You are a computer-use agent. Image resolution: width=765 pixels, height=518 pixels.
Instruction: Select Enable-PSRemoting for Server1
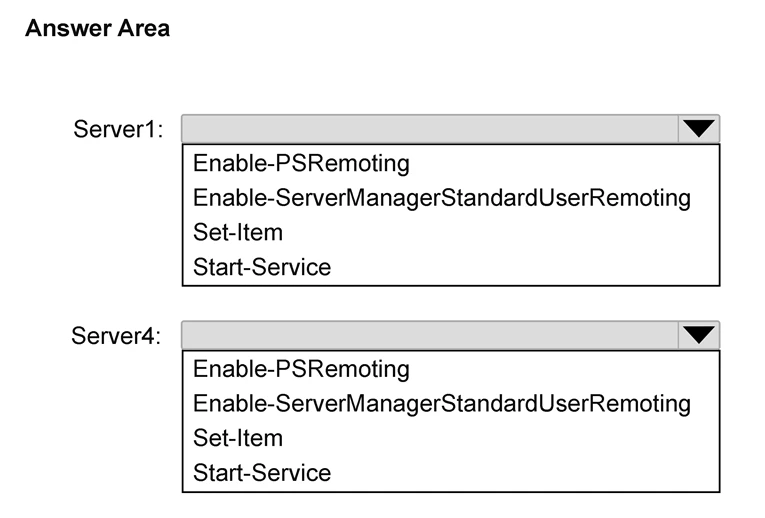click(x=301, y=163)
